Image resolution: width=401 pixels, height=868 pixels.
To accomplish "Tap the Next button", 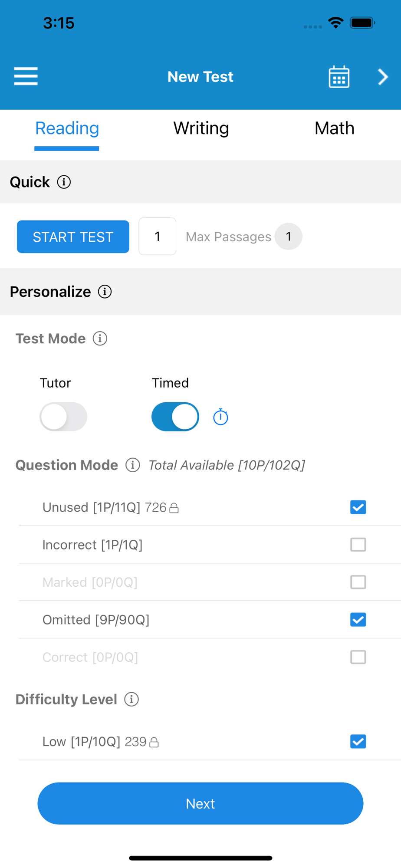I will 200,803.
